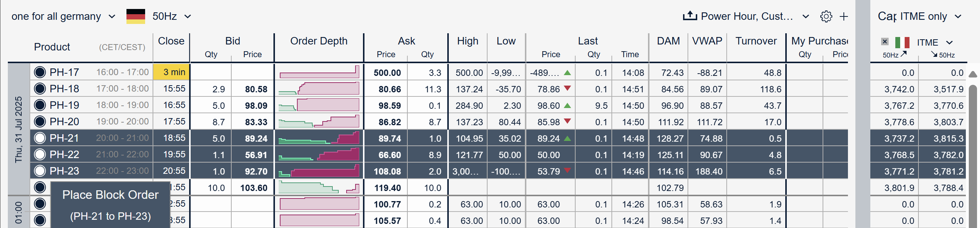This screenshot has width=980, height=228.
Task: Open the 'one for all germany' dropdown
Action: point(63,16)
